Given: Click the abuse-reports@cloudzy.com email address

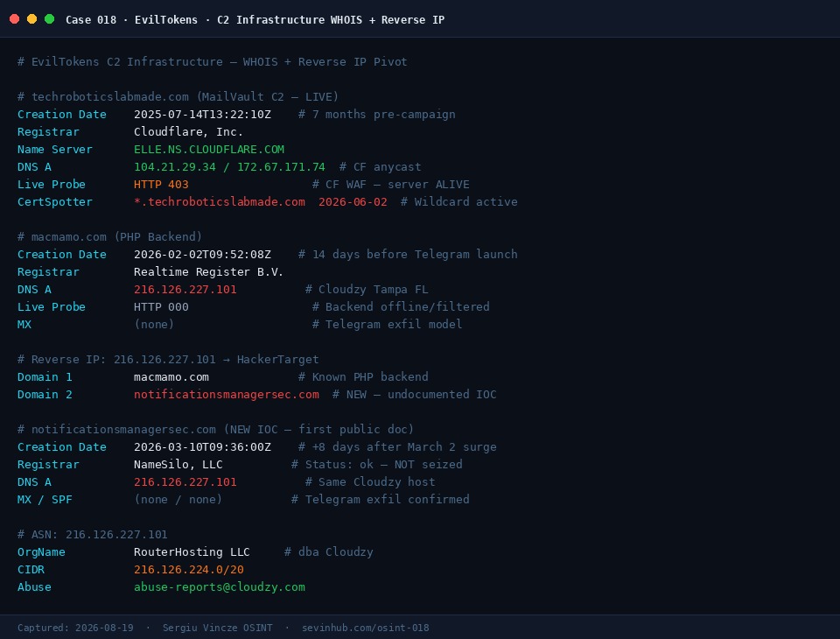Looking at the screenshot, I should [220, 587].
